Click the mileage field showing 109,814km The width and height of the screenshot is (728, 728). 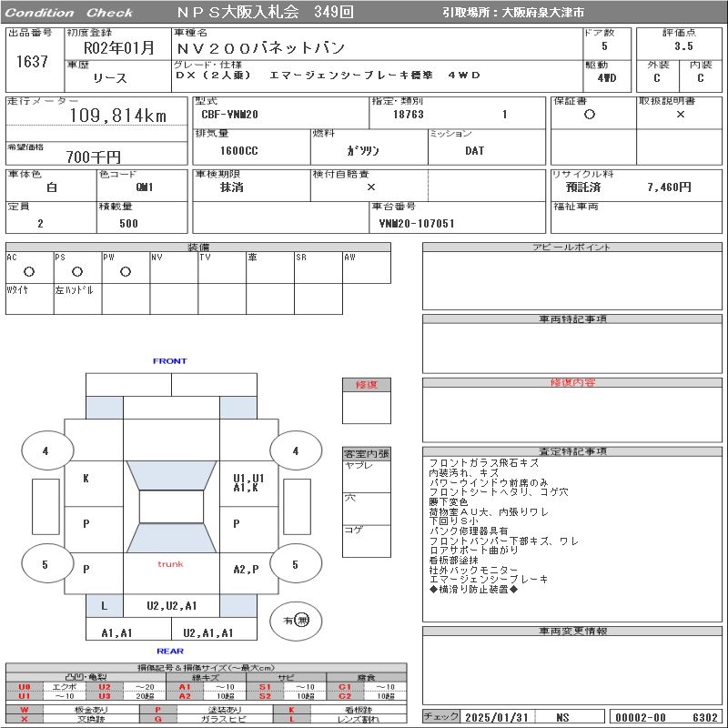118,116
